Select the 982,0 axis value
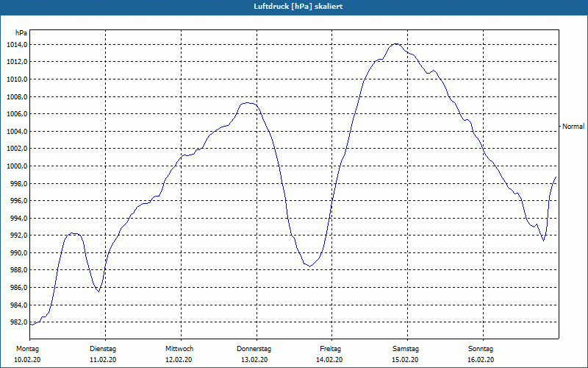The height and width of the screenshot is (368, 588). click(x=18, y=322)
